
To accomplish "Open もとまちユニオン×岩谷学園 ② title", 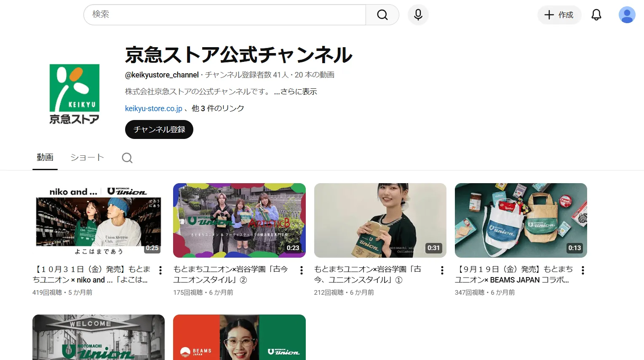I will click(x=231, y=274).
